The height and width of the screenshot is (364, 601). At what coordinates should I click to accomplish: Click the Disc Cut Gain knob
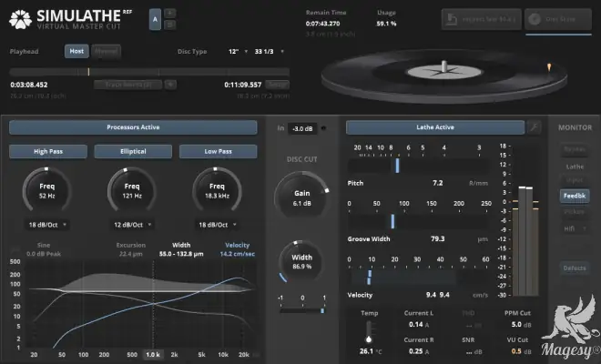[302, 197]
